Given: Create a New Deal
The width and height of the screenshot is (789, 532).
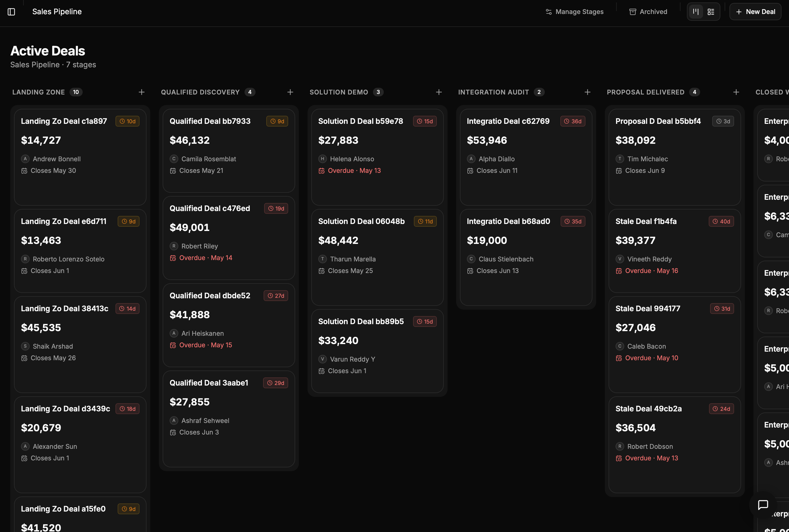Looking at the screenshot, I should click(x=755, y=12).
